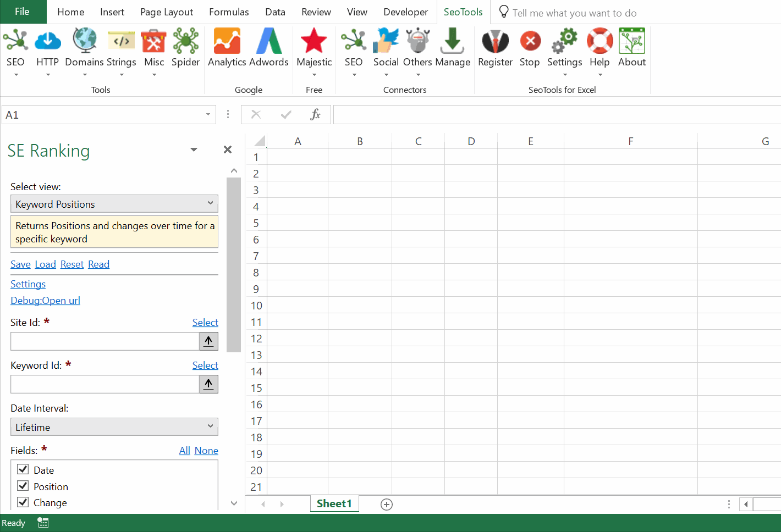Image resolution: width=781 pixels, height=532 pixels.
Task: Open the Help lifebuoy icon
Action: pos(599,41)
